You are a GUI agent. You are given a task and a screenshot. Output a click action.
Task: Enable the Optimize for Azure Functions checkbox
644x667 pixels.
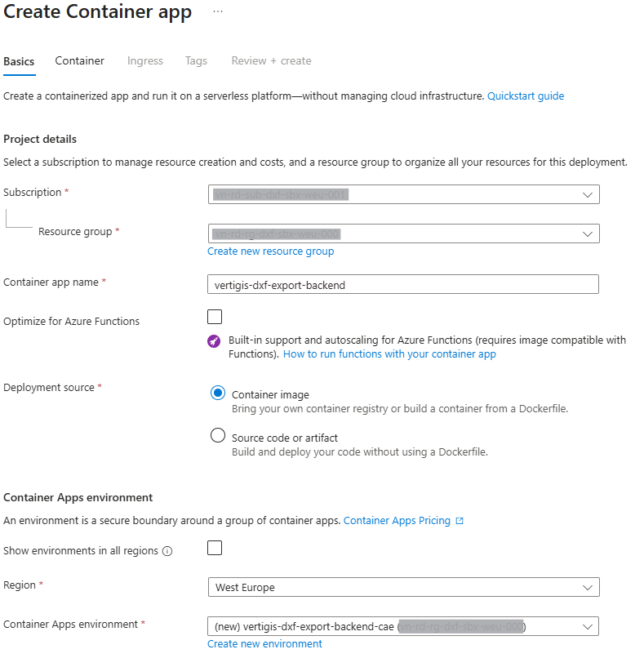[x=215, y=317]
